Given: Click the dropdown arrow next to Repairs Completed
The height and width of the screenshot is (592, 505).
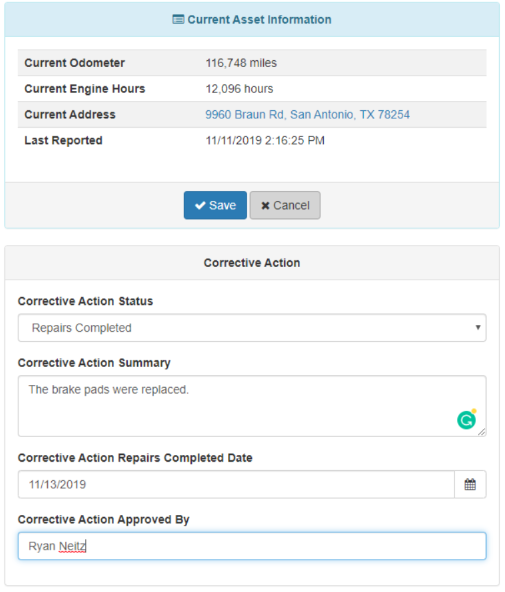Looking at the screenshot, I should 478,327.
